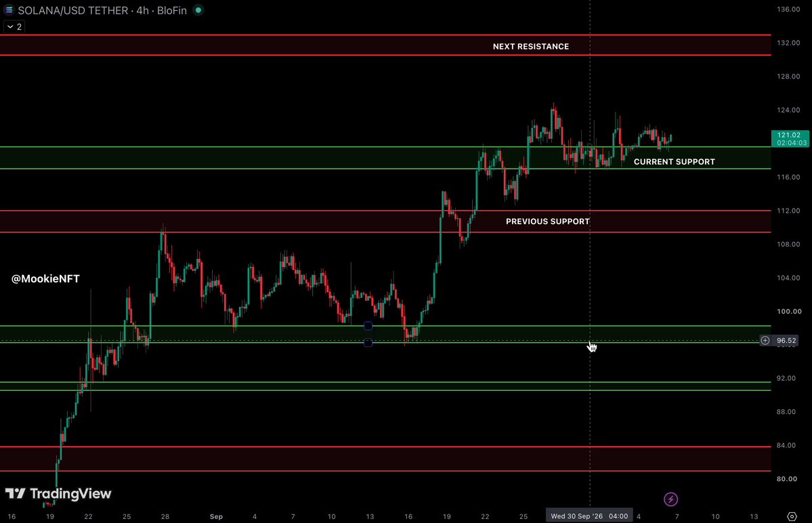Click the plus icon beside 96.52
This screenshot has height=523, width=812.
(765, 340)
